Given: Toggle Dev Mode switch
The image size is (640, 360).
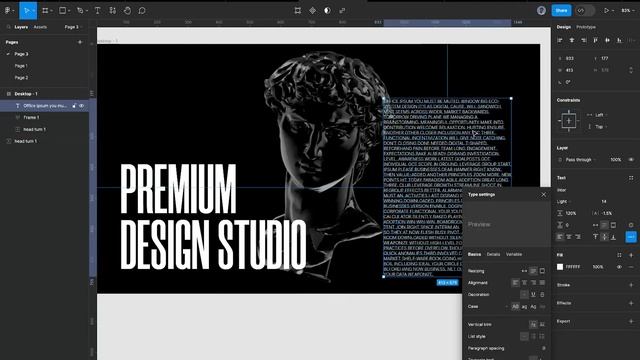Looking at the screenshot, I should pyautogui.click(x=585, y=11).
